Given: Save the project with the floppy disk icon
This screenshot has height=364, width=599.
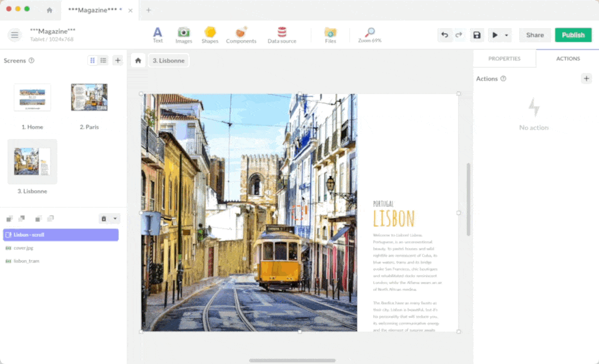Looking at the screenshot, I should click(477, 35).
